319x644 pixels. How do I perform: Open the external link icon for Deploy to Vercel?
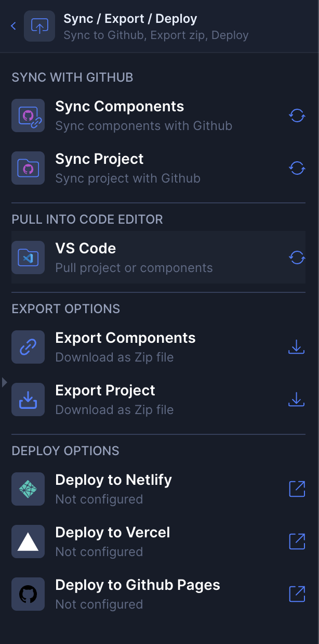(x=297, y=542)
